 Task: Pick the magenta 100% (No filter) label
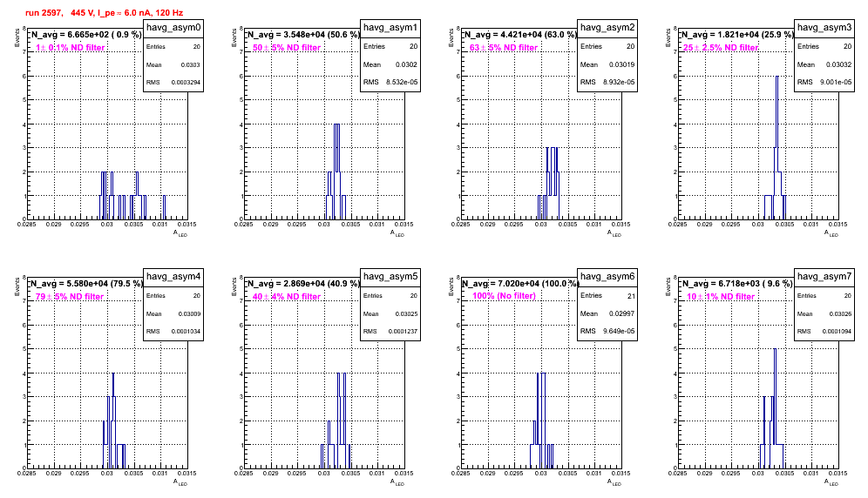click(x=505, y=296)
